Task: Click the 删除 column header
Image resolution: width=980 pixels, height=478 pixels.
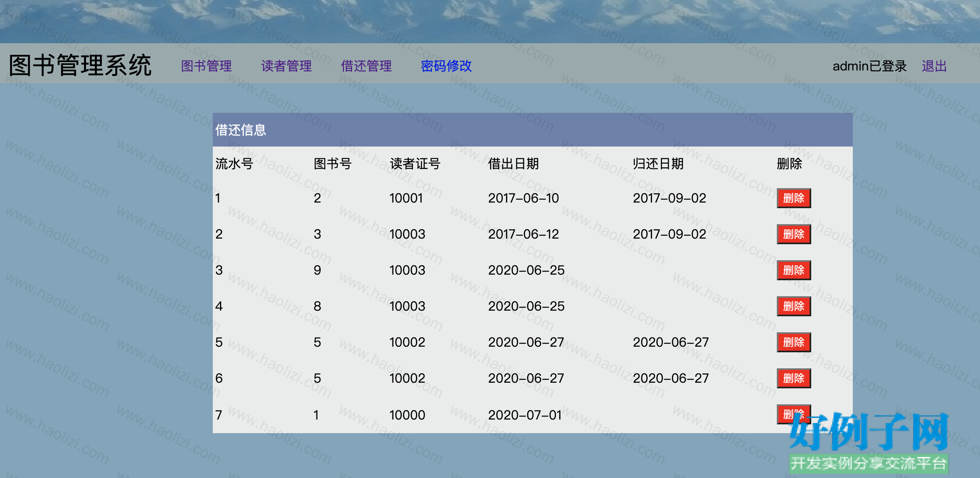Action: click(x=790, y=164)
